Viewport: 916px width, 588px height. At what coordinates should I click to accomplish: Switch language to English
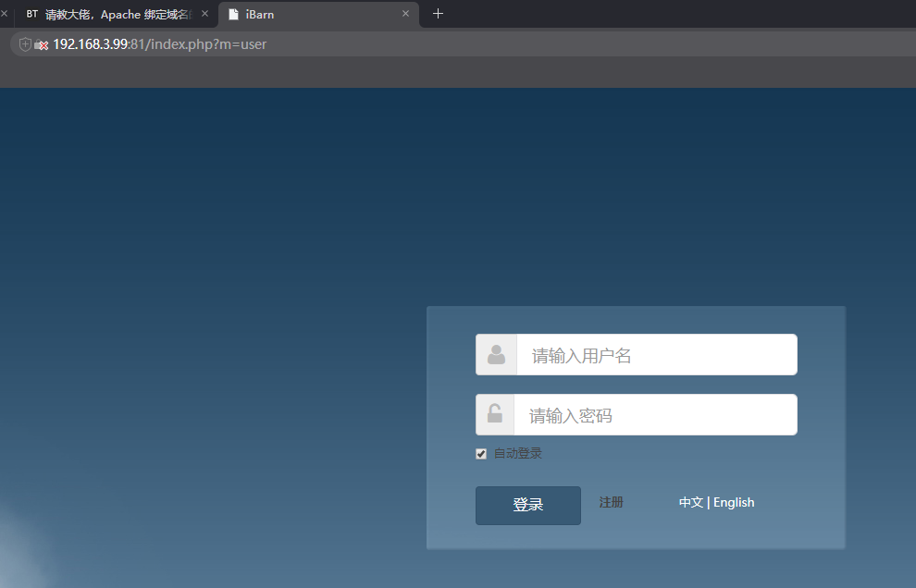point(734,502)
